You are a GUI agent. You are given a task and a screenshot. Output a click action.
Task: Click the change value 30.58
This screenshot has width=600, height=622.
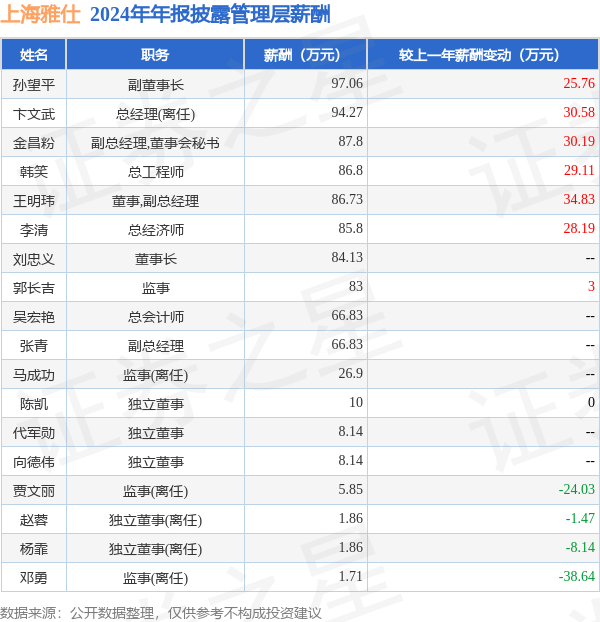(579, 112)
